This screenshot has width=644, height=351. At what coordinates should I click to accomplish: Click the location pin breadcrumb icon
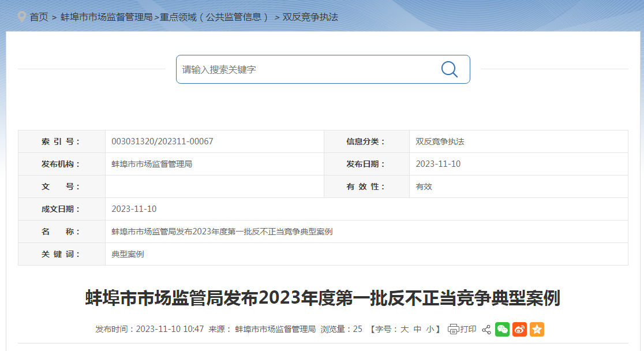[22, 17]
